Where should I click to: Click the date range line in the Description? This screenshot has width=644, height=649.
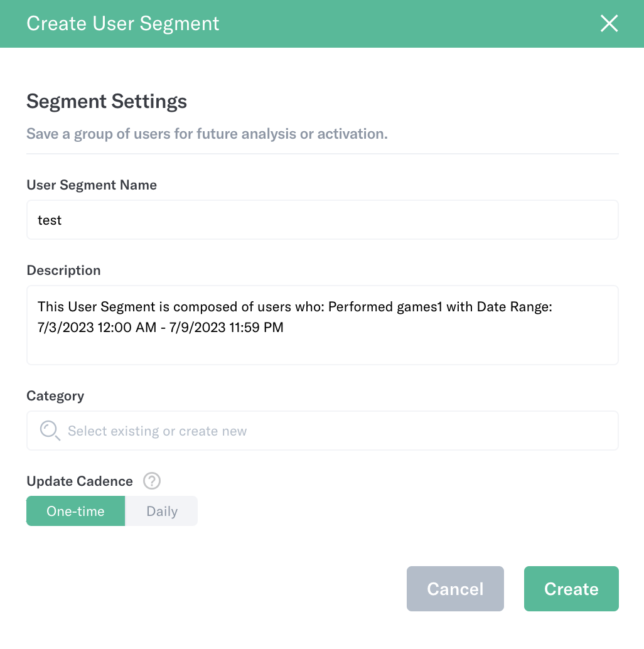(160, 328)
